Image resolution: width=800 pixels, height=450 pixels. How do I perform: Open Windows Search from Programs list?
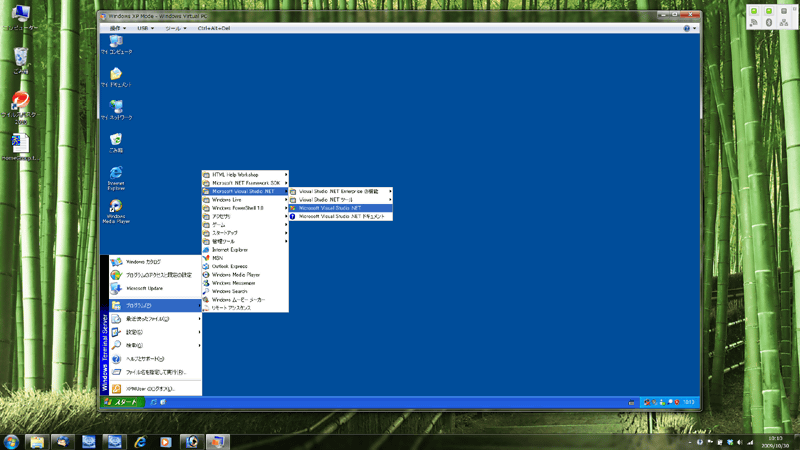(x=245, y=291)
